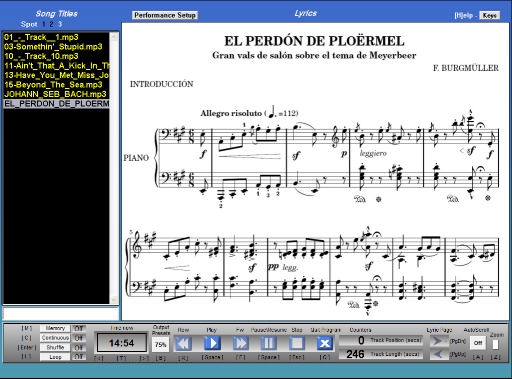This screenshot has width=512, height=379.
Task: Select Spot 2
Action: (x=51, y=24)
